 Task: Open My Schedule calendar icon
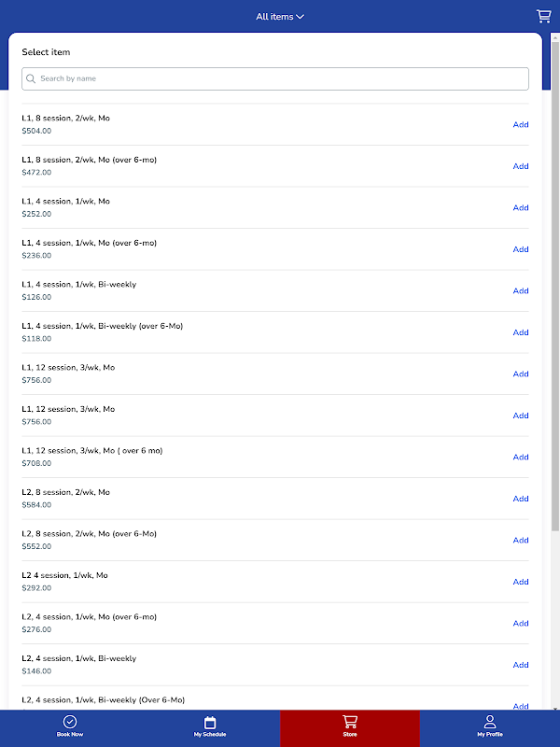pyautogui.click(x=210, y=722)
